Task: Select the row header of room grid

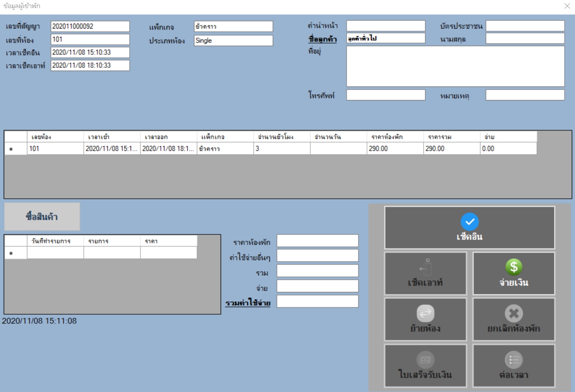Action: click(16, 148)
